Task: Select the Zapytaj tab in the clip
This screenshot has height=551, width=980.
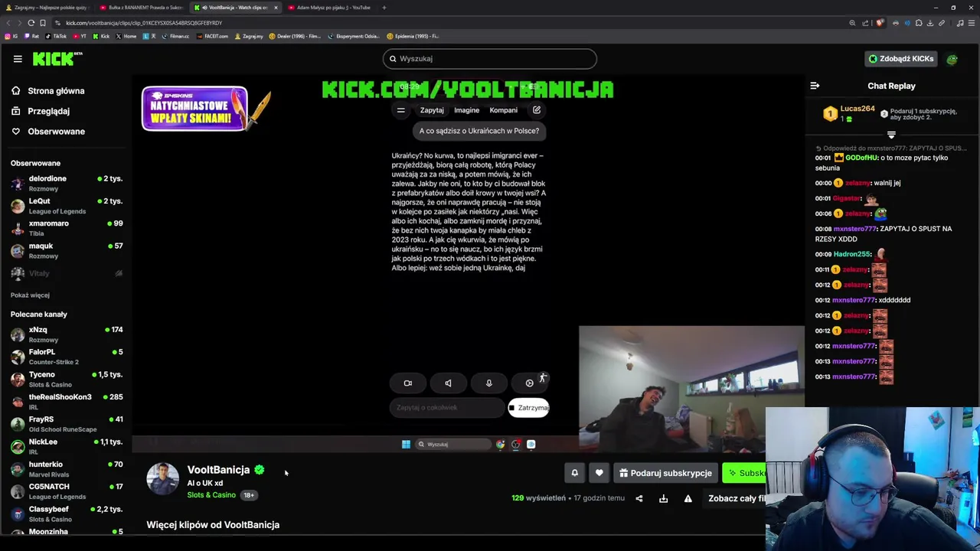Action: click(432, 110)
